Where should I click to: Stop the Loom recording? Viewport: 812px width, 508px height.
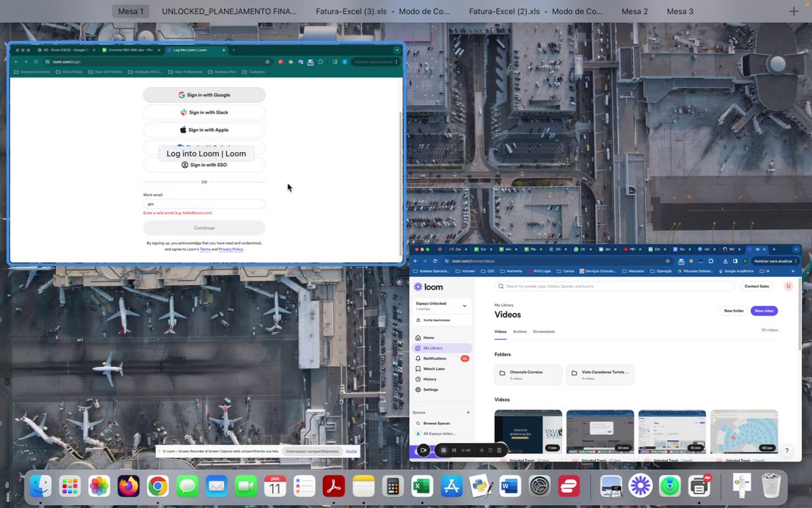click(x=443, y=450)
